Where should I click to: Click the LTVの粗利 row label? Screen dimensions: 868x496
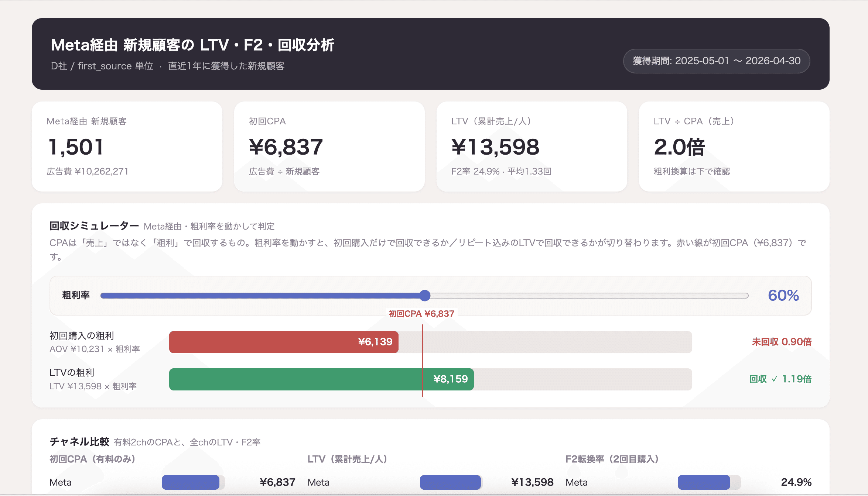pos(72,373)
